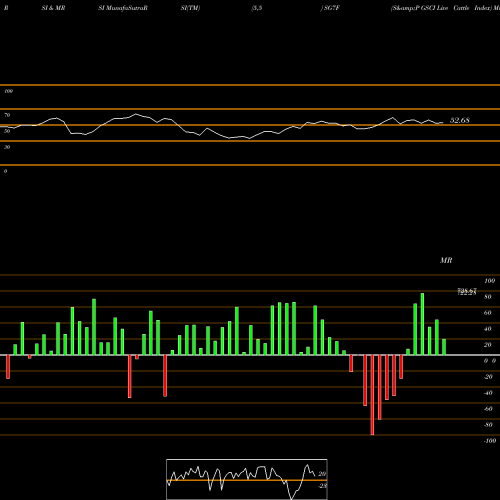Image resolution: width=500 pixels, height=500 pixels.
Task: Click the MR axis label -80
Action: (488, 425)
